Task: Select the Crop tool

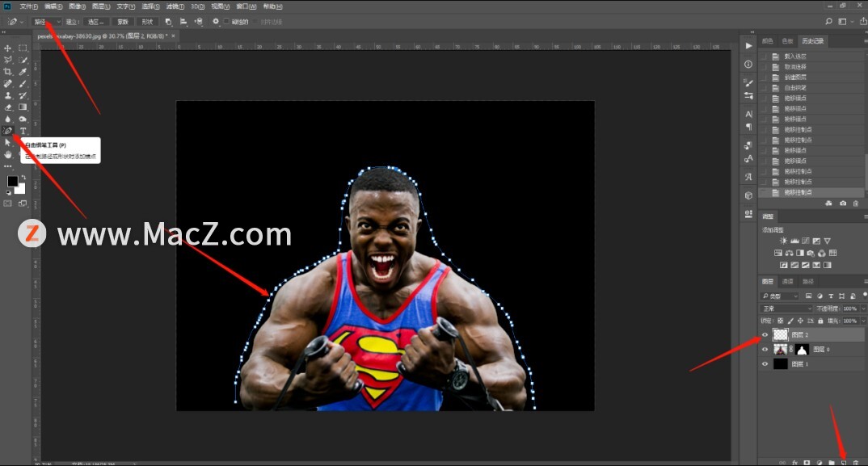Action: [x=8, y=72]
